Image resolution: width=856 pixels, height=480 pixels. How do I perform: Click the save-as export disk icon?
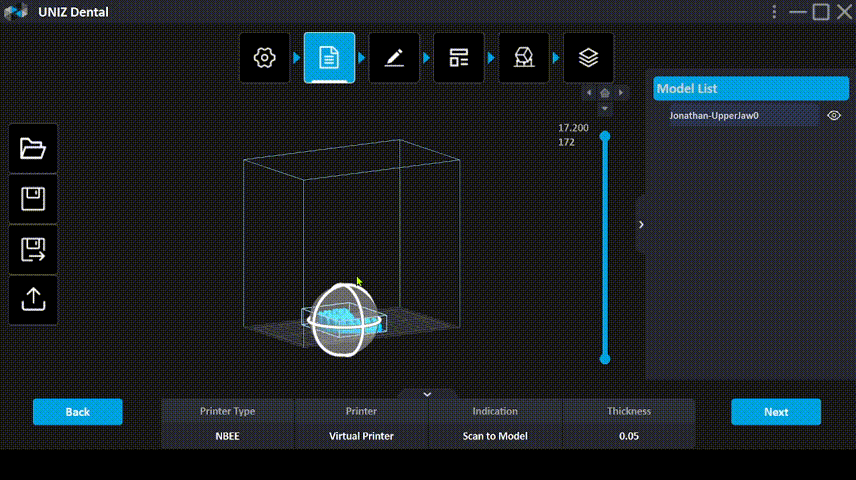[33, 250]
